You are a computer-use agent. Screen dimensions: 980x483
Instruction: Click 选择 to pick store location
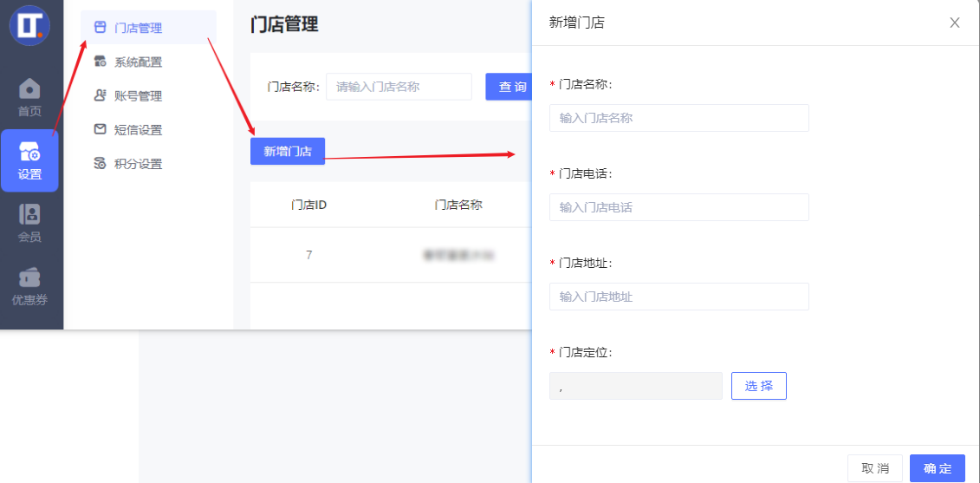coord(759,386)
